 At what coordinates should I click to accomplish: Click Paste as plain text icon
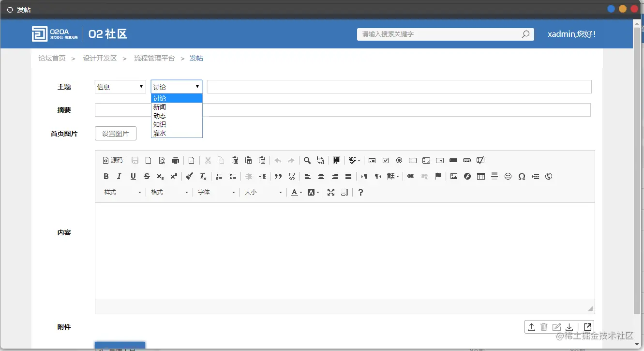[x=248, y=160]
